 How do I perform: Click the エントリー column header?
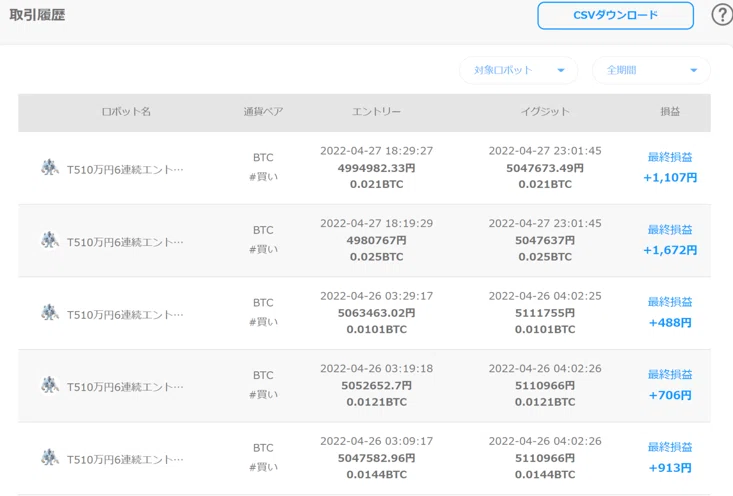pos(376,112)
